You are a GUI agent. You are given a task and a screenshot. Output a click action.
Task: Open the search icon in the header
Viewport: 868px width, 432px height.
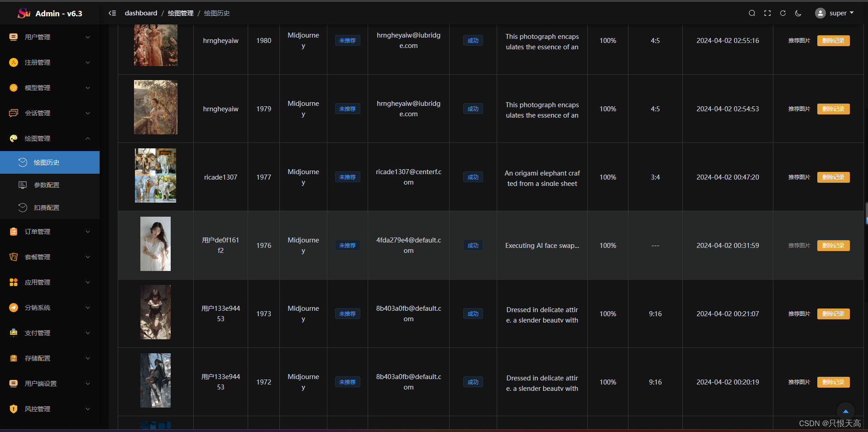(752, 13)
